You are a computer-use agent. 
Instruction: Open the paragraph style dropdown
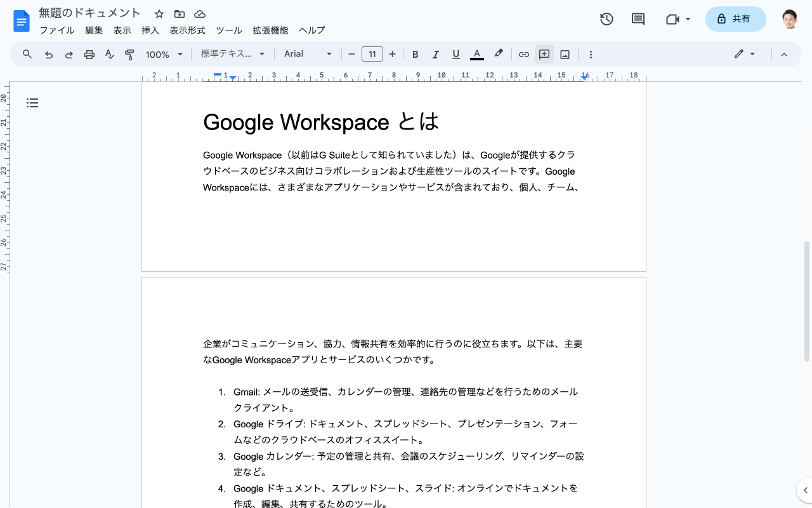tap(233, 55)
